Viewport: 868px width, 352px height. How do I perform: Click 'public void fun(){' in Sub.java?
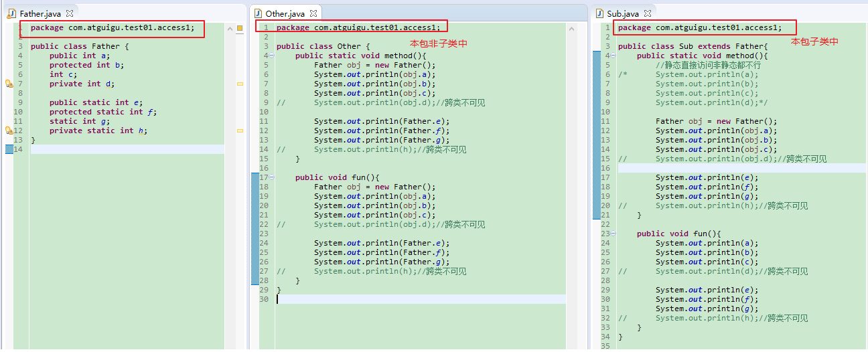[679, 234]
